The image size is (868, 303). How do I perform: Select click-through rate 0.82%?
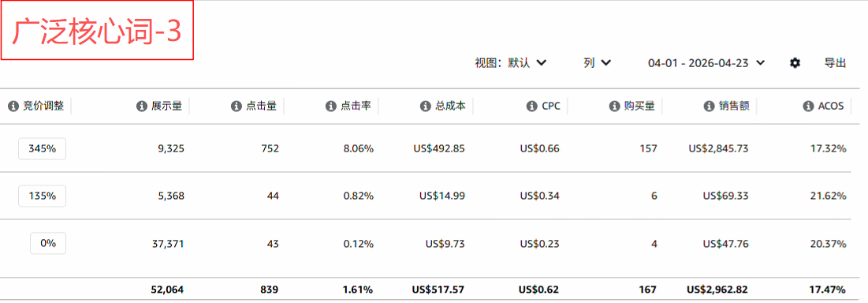coord(358,196)
